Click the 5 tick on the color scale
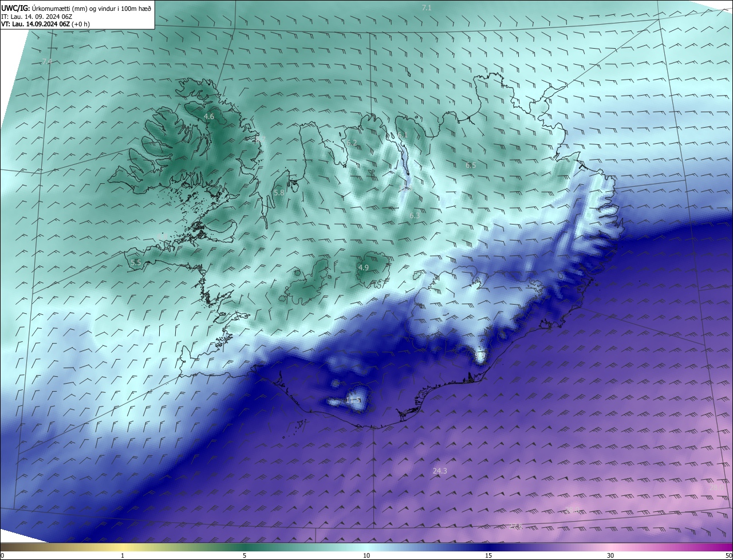The height and width of the screenshot is (560, 733). tap(245, 556)
